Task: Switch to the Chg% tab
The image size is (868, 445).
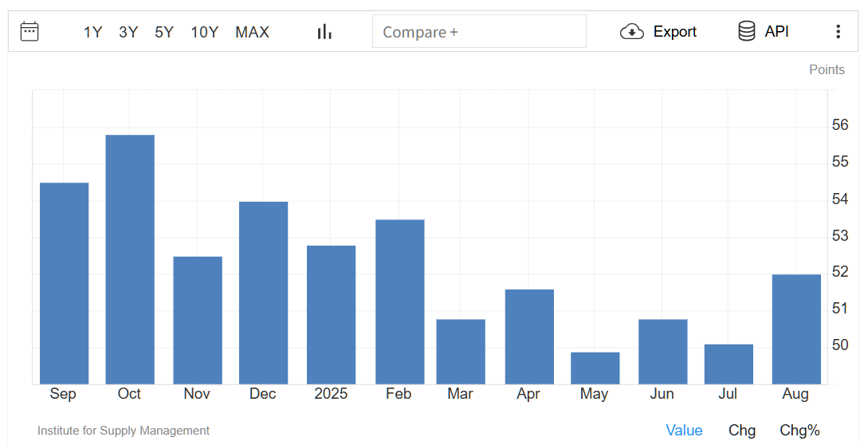Action: click(x=799, y=430)
